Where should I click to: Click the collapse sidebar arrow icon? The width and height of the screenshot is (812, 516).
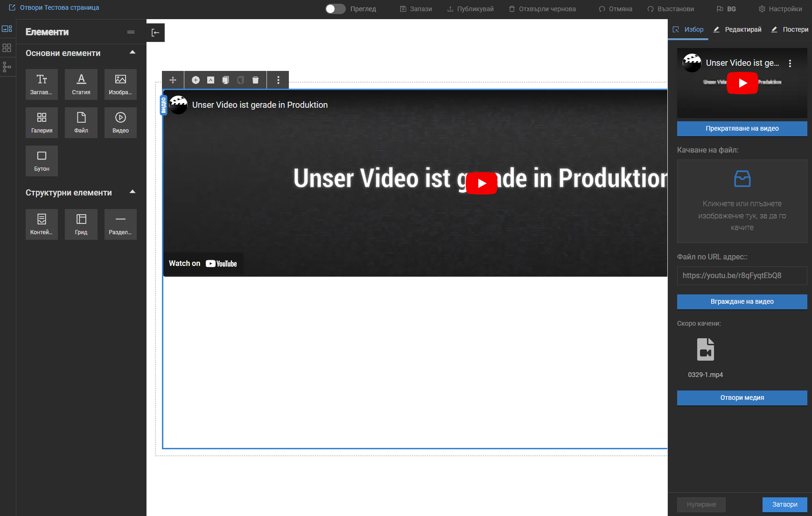155,33
